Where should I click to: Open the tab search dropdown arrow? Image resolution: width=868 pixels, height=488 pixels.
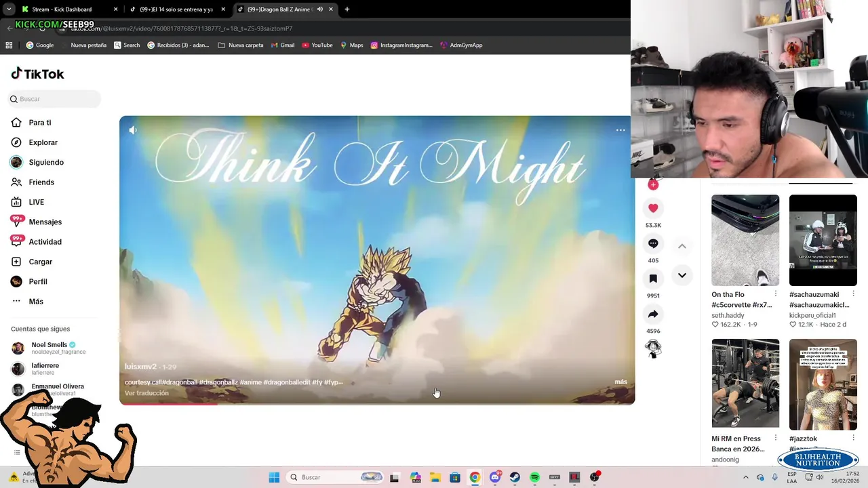(9, 9)
